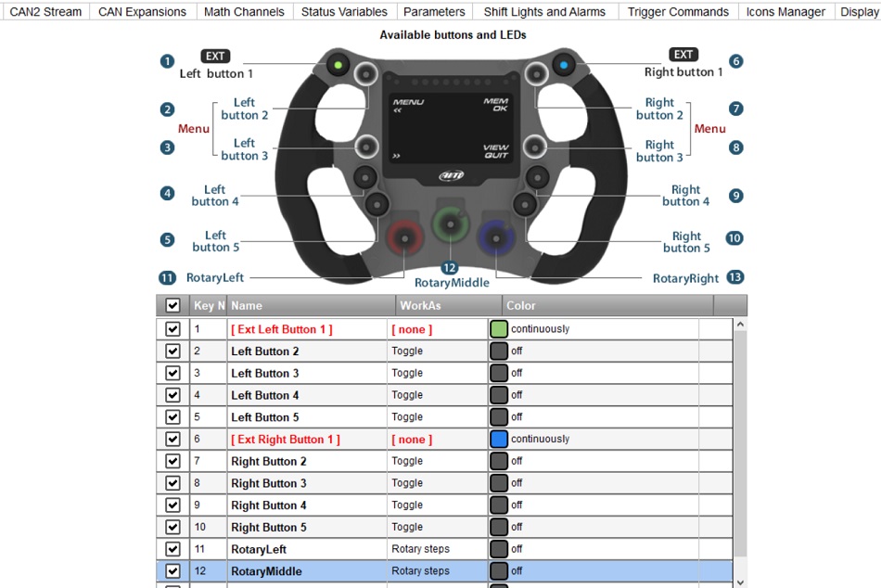This screenshot has height=588, width=881.
Task: Toggle the Left Button 4 row checkbox
Action: point(172,394)
